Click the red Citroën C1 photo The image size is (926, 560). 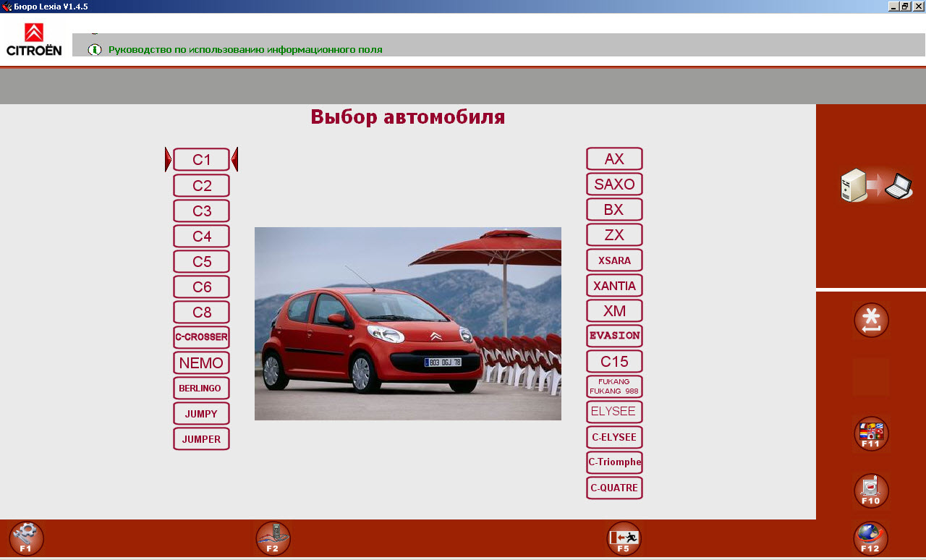[x=407, y=323]
